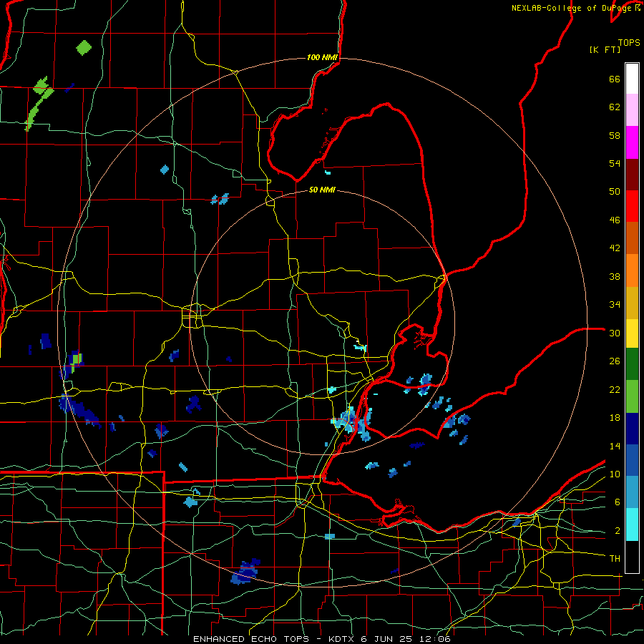Image resolution: width=644 pixels, height=644 pixels.
Task: Select the dark red legend swatch
Action: coord(632,175)
